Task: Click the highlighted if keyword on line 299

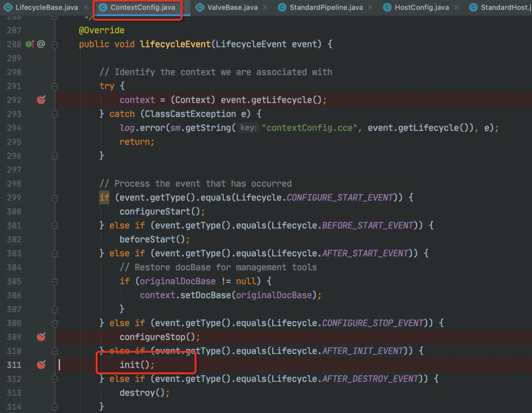Action: click(x=104, y=198)
